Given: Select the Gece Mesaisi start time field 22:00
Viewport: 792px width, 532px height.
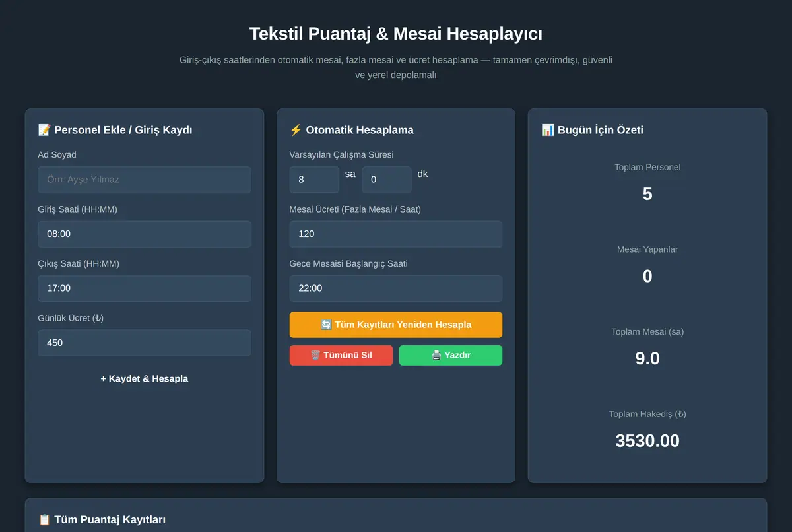Looking at the screenshot, I should point(396,288).
